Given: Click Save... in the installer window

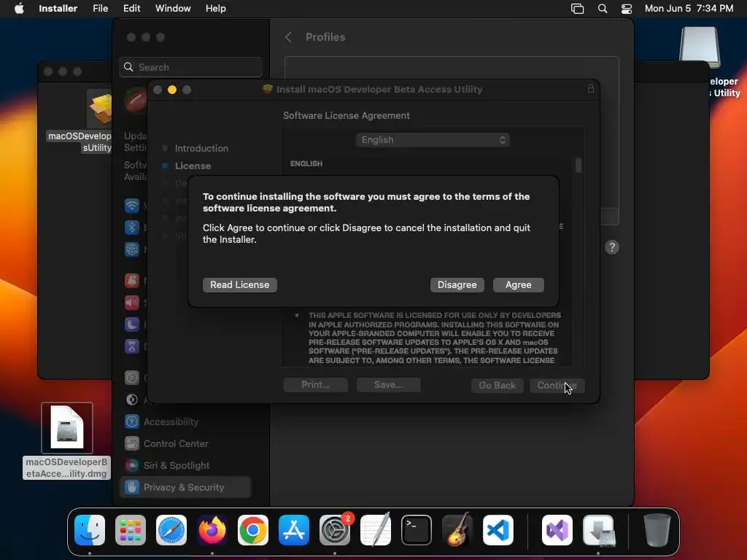Looking at the screenshot, I should (388, 385).
